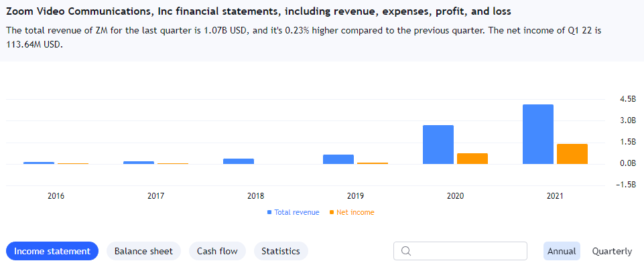
Task: Select the 2016 total revenue bar
Action: (x=39, y=163)
